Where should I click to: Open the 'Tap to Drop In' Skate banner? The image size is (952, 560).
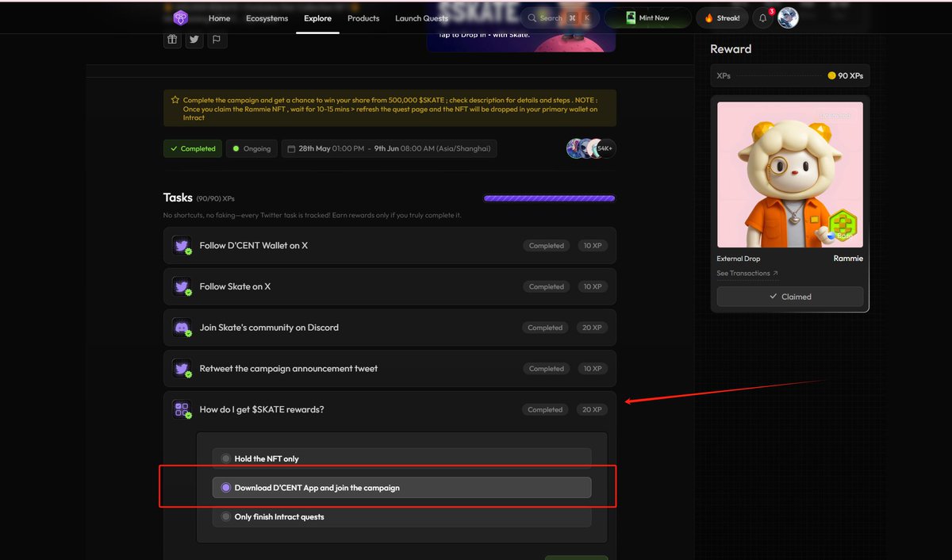tap(521, 41)
